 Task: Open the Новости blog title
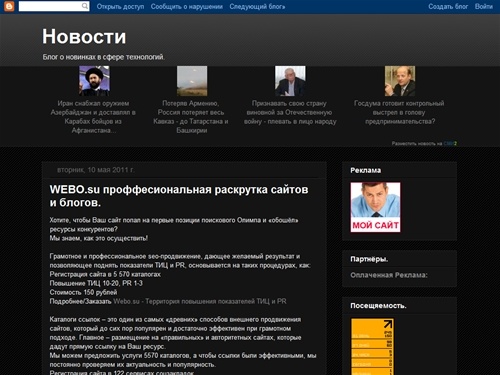84,36
